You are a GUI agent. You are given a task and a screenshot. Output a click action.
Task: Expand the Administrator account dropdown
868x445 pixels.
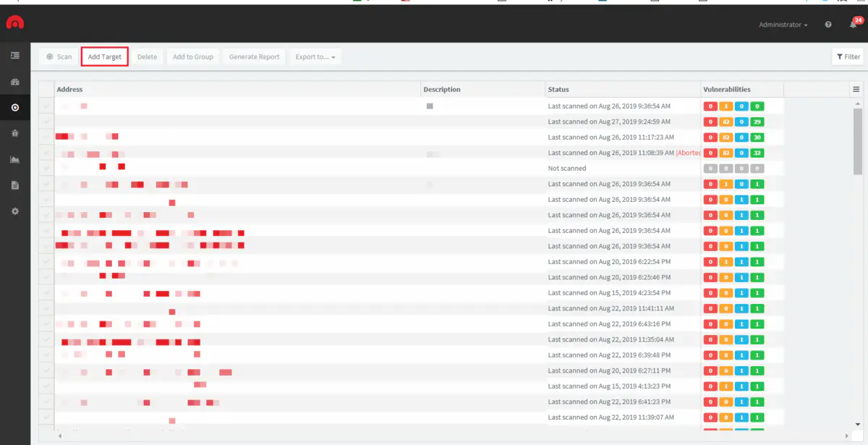pos(783,25)
